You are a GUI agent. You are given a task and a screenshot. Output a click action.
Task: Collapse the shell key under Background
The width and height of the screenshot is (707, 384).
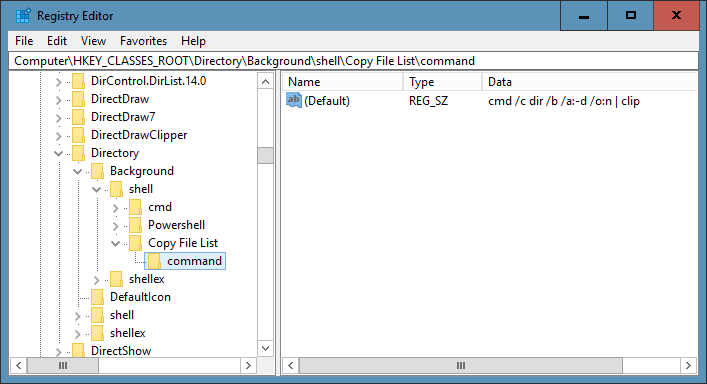[x=96, y=190]
